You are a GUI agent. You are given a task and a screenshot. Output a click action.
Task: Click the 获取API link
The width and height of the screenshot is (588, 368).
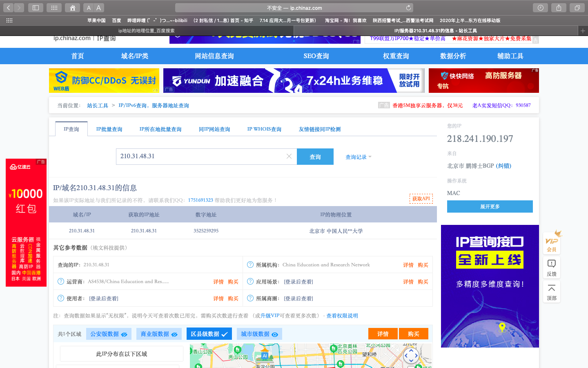pos(421,199)
